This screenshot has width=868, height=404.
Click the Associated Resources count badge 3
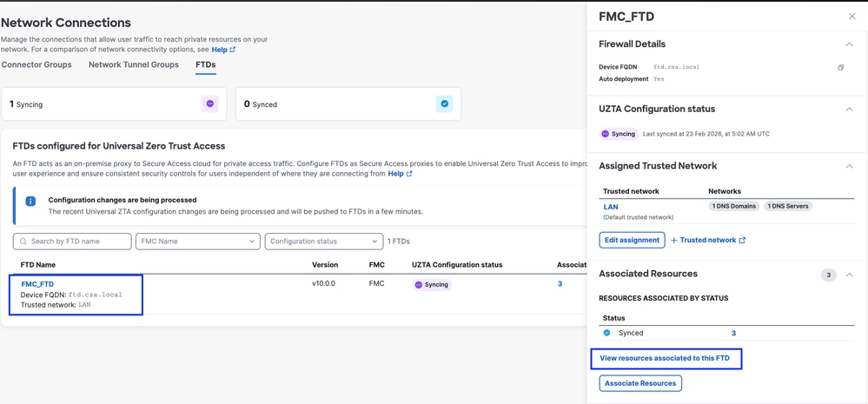point(829,275)
